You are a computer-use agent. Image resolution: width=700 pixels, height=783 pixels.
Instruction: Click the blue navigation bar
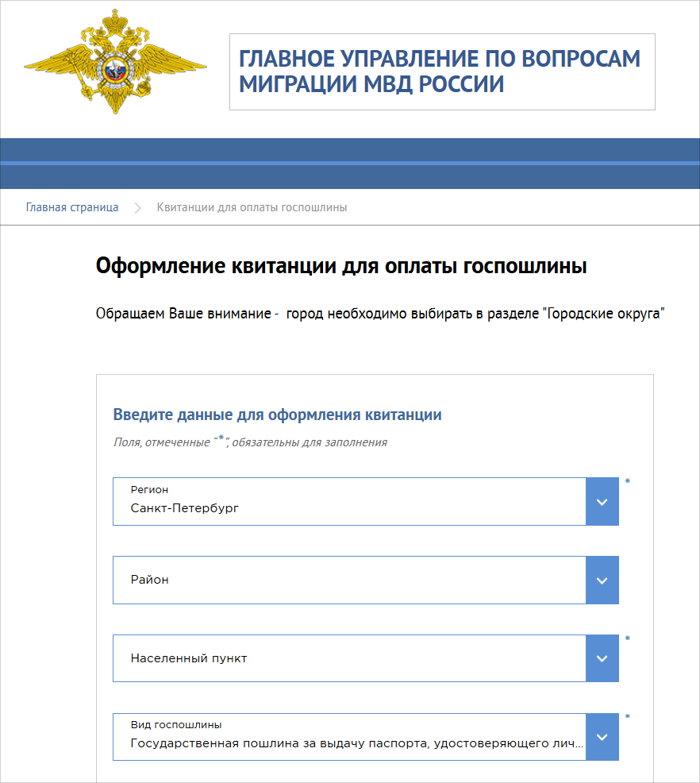click(x=349, y=163)
